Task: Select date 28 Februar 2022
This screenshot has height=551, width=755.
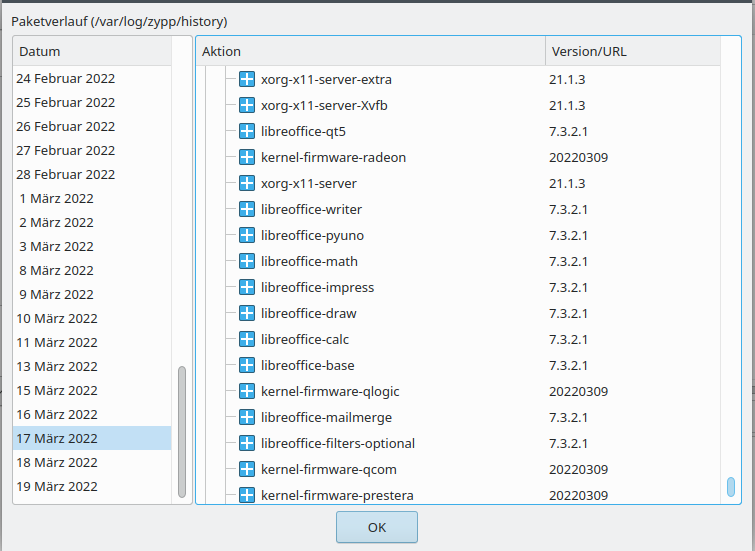Action: pyautogui.click(x=92, y=174)
